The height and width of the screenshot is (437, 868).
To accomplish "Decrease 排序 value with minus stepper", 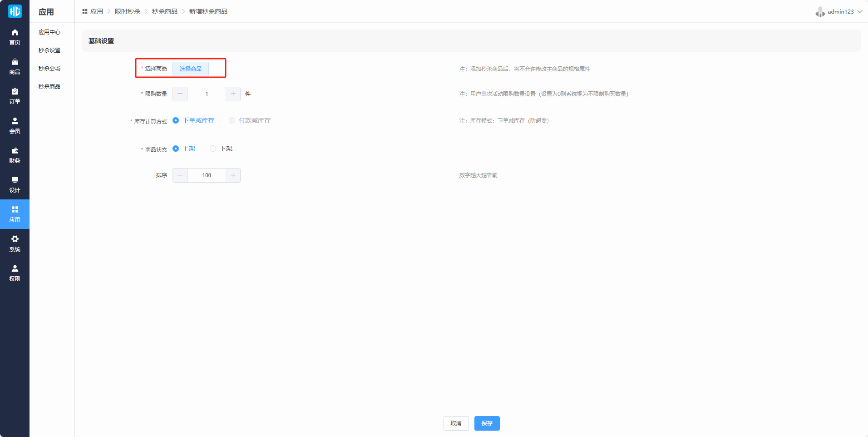I will [x=180, y=175].
